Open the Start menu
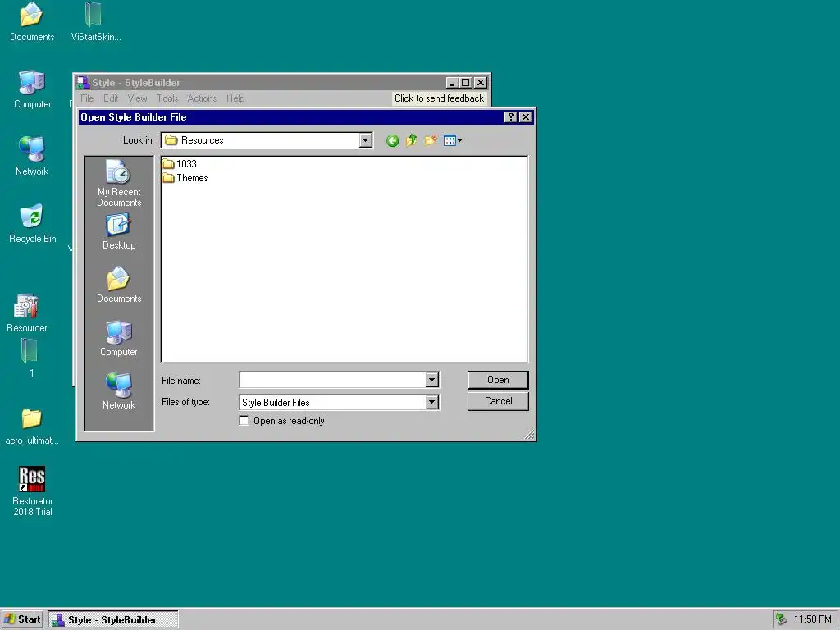This screenshot has height=630, width=840. click(22, 619)
